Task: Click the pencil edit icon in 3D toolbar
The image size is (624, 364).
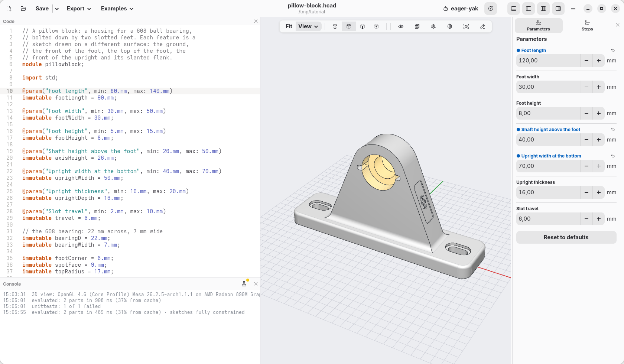Action: click(482, 26)
